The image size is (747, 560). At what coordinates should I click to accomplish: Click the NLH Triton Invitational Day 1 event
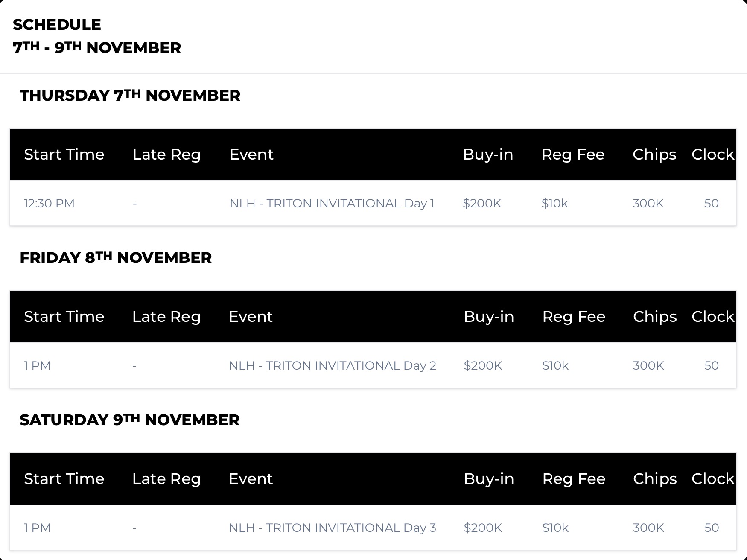coord(332,203)
